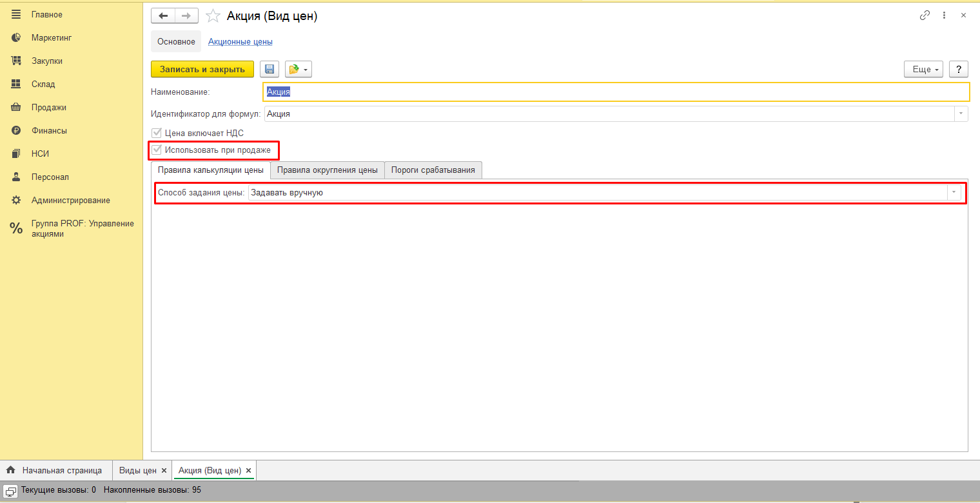The image size is (980, 503).
Task: Click the floppy disk save icon
Action: tap(269, 69)
